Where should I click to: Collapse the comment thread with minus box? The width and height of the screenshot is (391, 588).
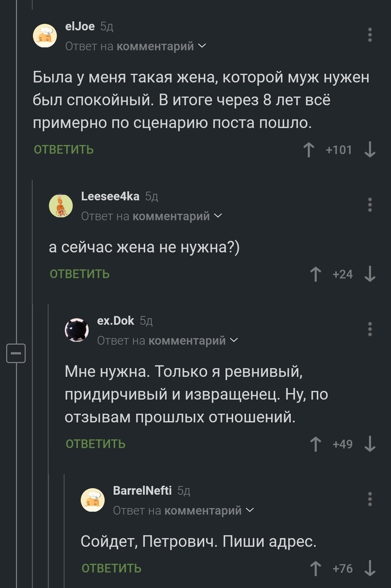coord(16,353)
